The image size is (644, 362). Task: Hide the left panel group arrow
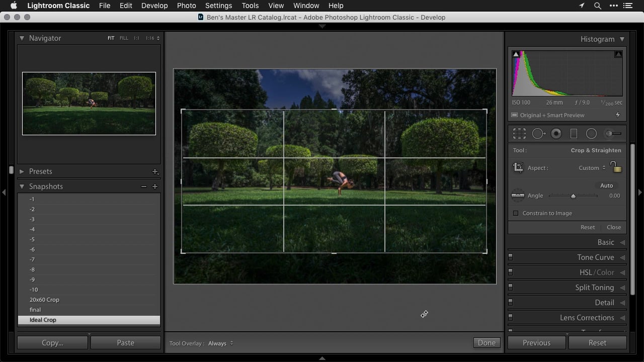[4, 192]
